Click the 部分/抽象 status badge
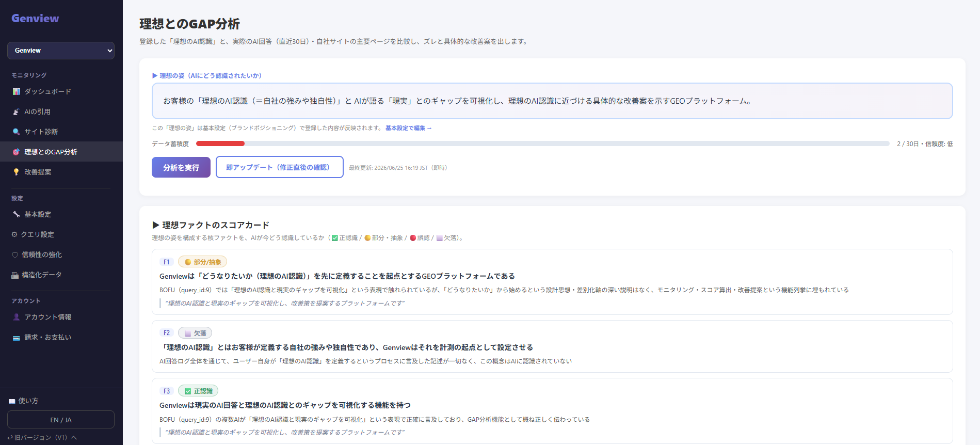This screenshot has width=980, height=445. point(202,262)
